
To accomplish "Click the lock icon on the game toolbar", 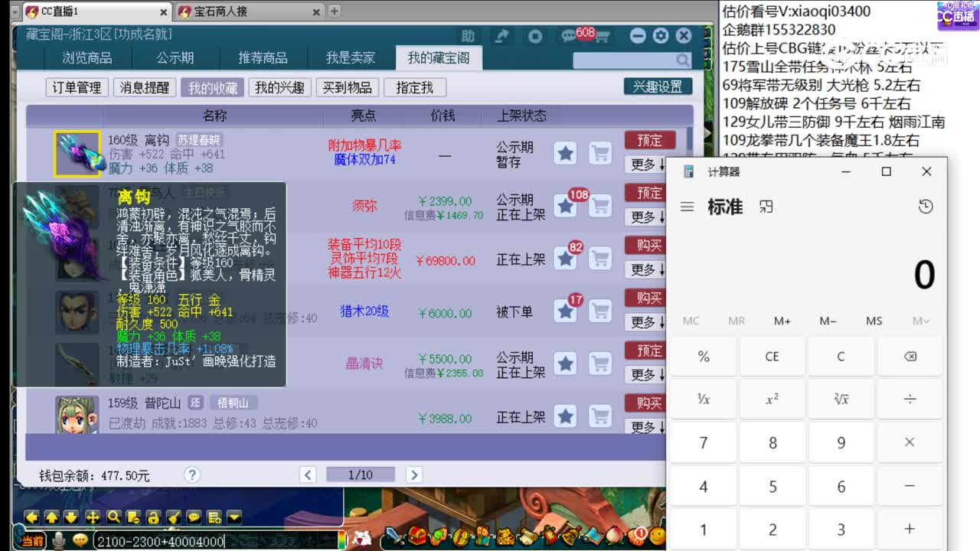I will [153, 517].
